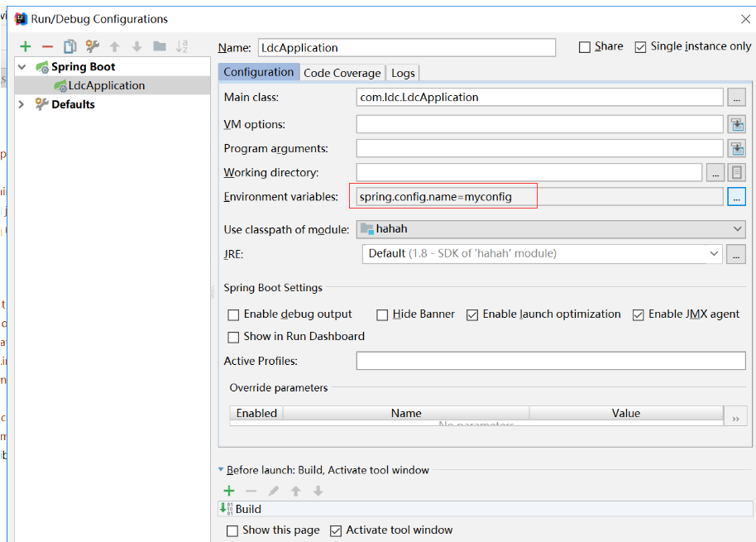Uncheck Single instance only
The height and width of the screenshot is (542, 756).
coord(640,47)
